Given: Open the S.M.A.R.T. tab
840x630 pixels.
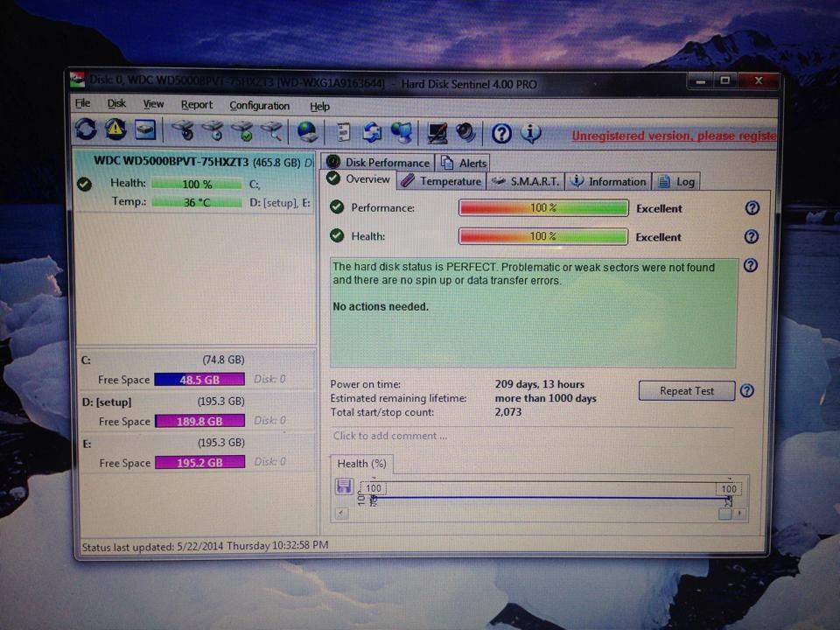Looking at the screenshot, I should (526, 182).
